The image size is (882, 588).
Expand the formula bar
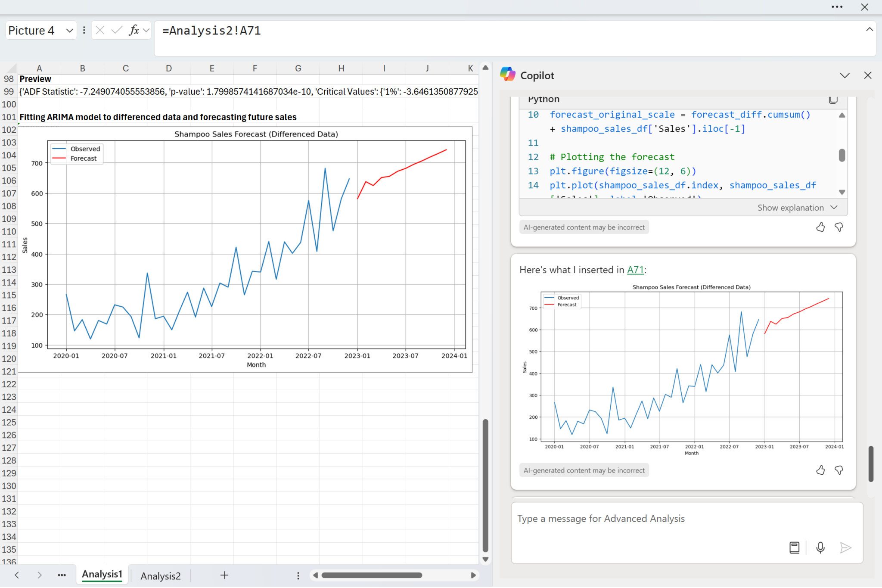869,29
